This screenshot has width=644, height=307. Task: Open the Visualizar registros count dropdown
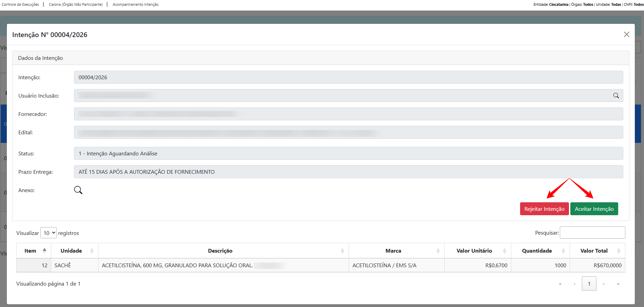tap(49, 233)
